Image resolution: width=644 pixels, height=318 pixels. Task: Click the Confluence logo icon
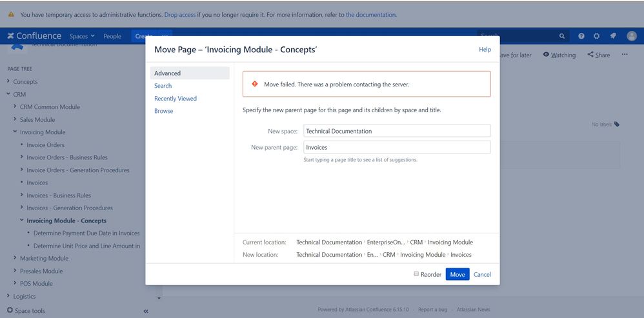11,36
